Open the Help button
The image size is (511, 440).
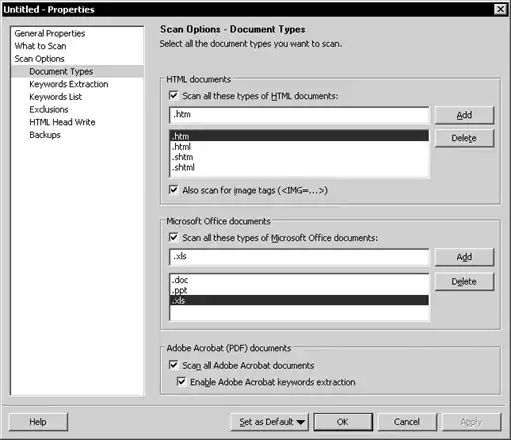[38, 422]
